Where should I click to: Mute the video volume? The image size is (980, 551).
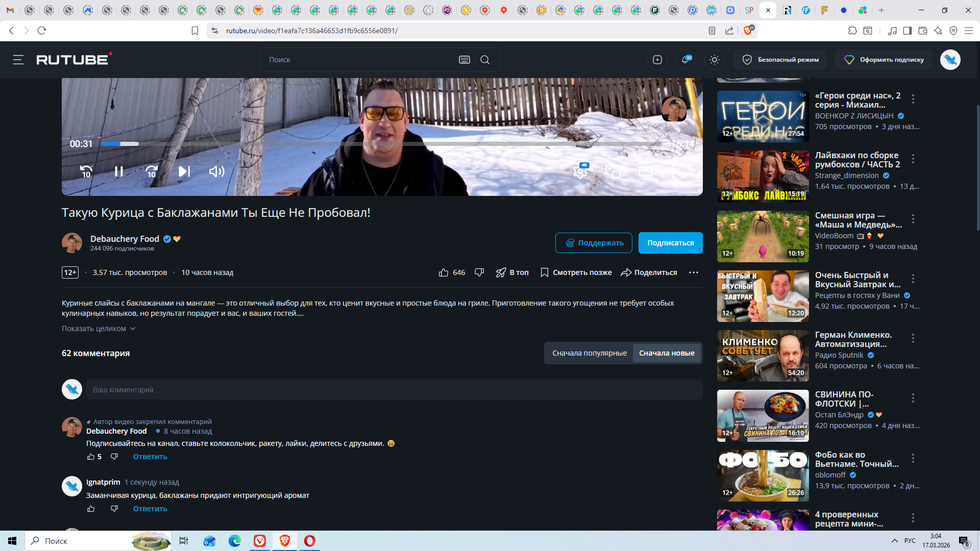[x=216, y=171]
